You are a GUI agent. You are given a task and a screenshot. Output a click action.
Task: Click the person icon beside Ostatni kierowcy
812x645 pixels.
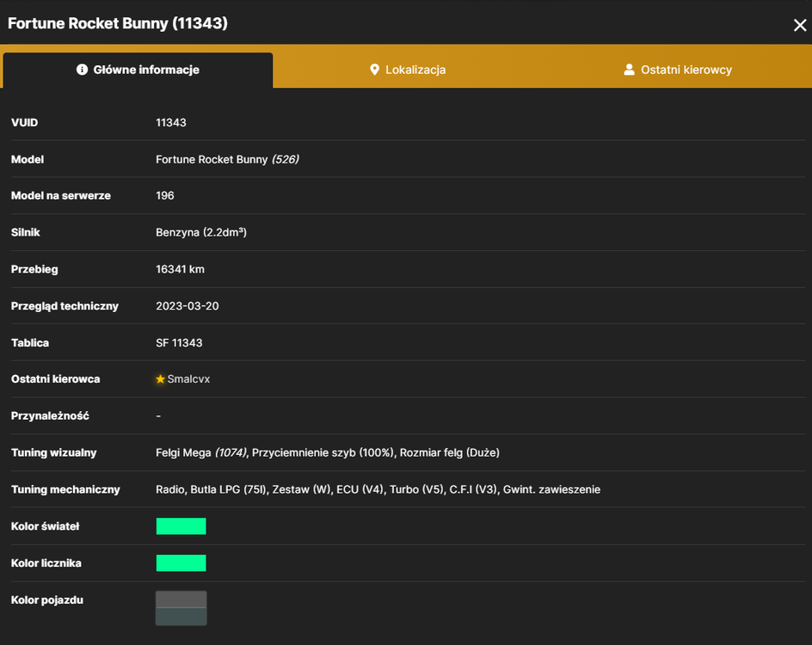629,70
